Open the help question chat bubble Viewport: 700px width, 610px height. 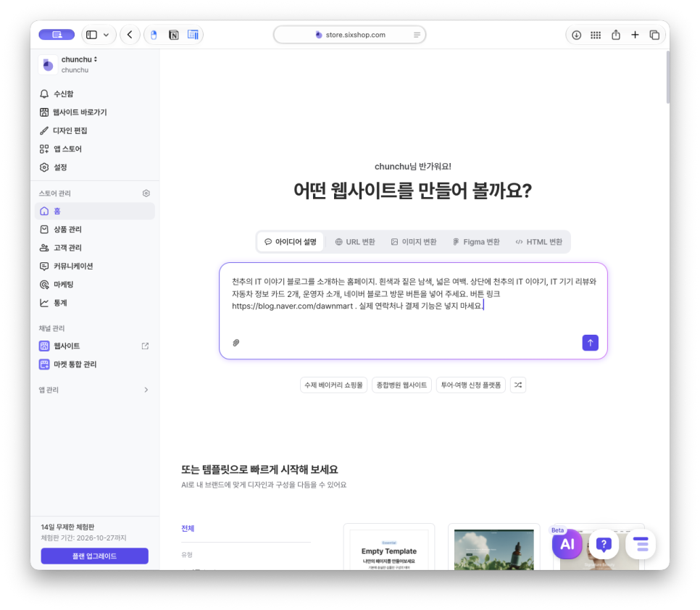click(604, 544)
